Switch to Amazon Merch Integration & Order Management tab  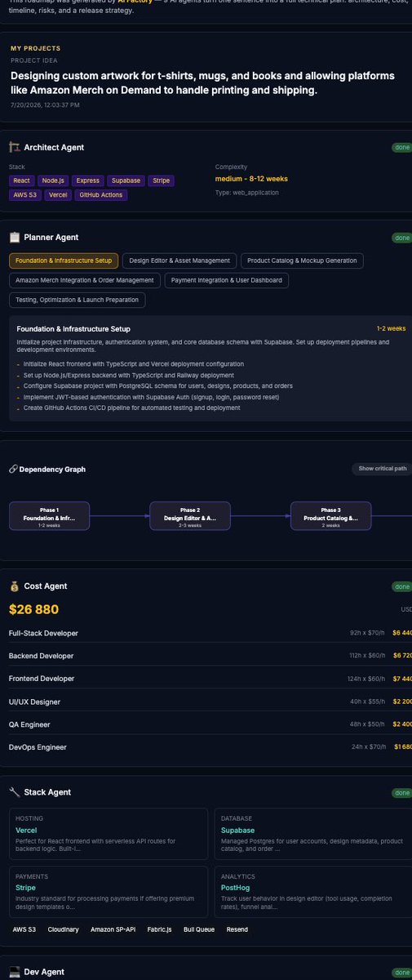pyautogui.click(x=85, y=280)
